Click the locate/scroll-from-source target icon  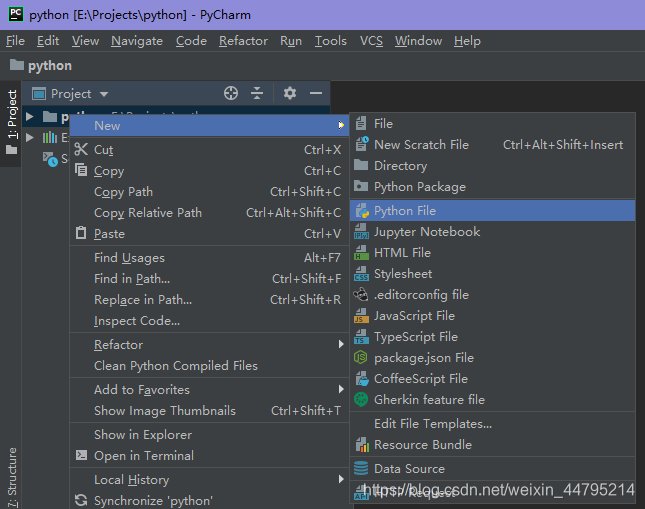tap(231, 93)
